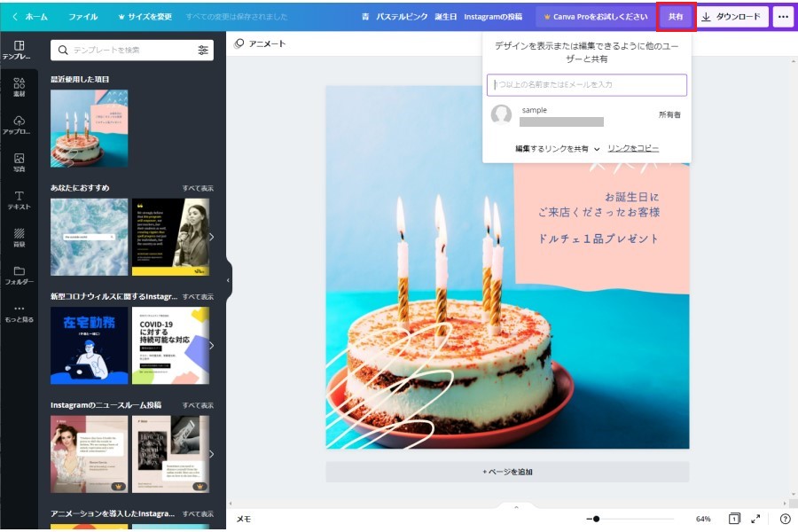Click the リンクをコピー link

633,148
